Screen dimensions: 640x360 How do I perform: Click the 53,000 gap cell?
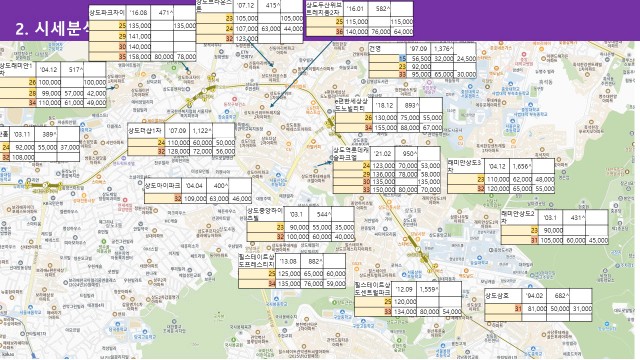[x=429, y=166]
